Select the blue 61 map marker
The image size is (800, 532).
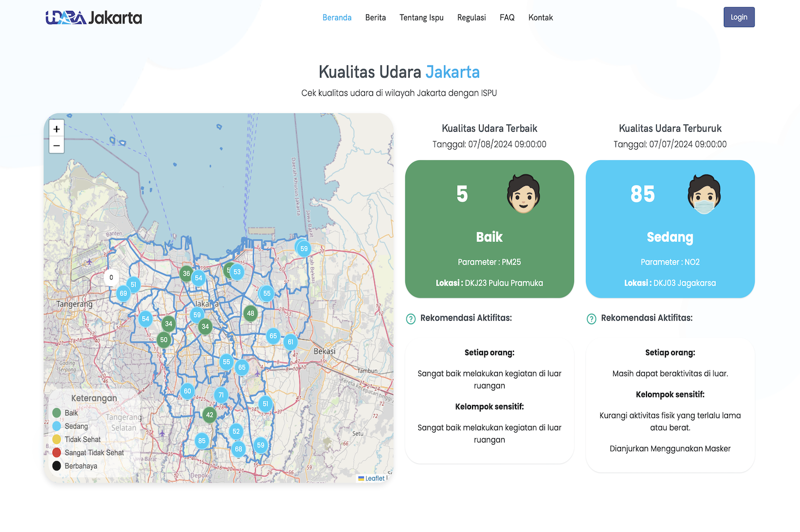(x=290, y=342)
